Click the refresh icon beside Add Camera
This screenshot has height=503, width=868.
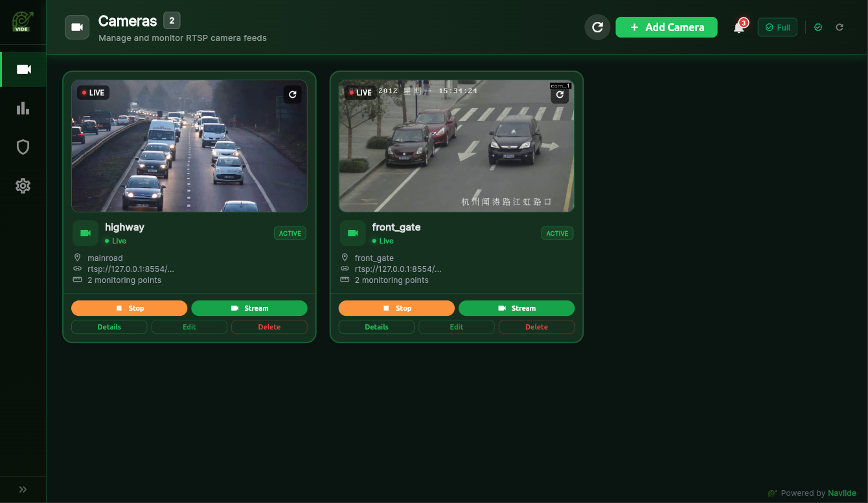tap(597, 27)
